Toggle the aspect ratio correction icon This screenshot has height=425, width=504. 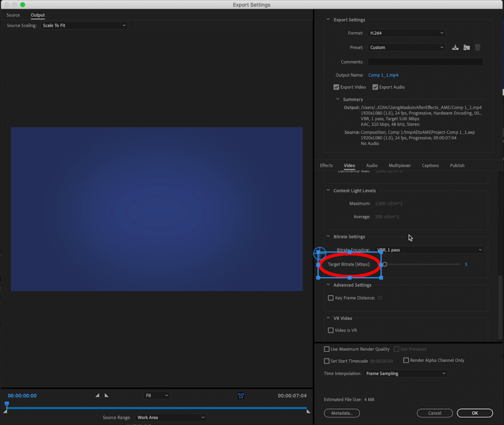tap(241, 395)
